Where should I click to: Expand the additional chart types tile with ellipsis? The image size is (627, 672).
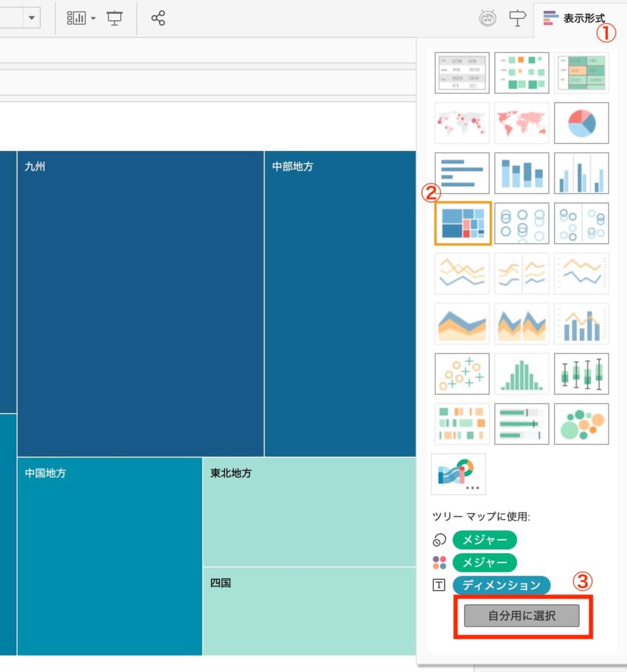tap(458, 474)
